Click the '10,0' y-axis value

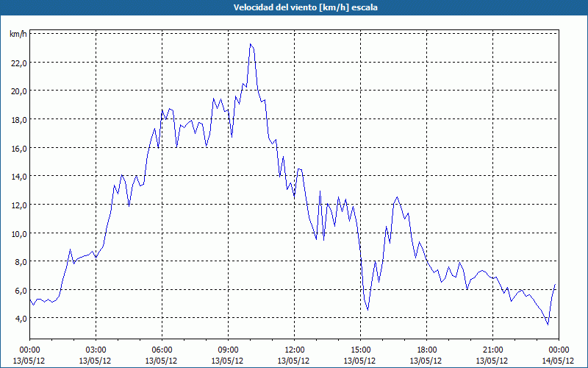click(18, 234)
